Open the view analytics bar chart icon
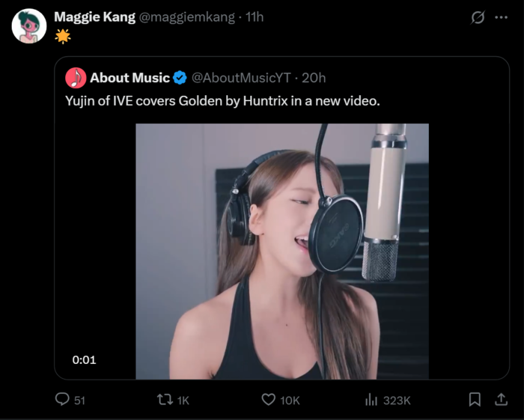The width and height of the screenshot is (524, 420). coord(371,400)
